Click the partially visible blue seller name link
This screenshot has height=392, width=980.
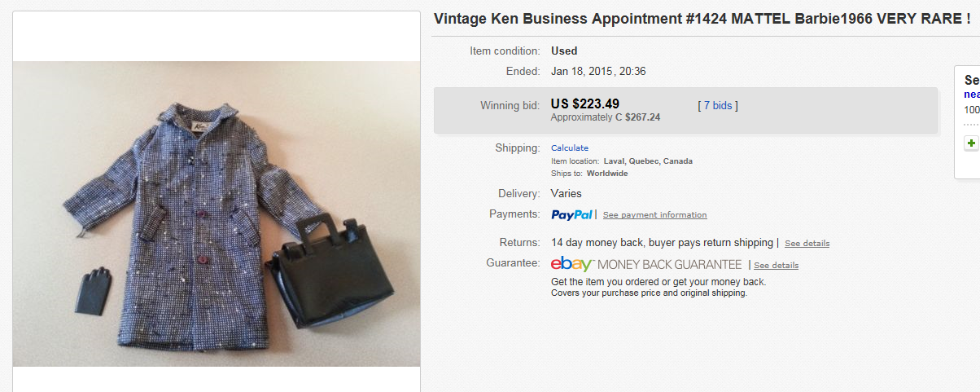[972, 95]
